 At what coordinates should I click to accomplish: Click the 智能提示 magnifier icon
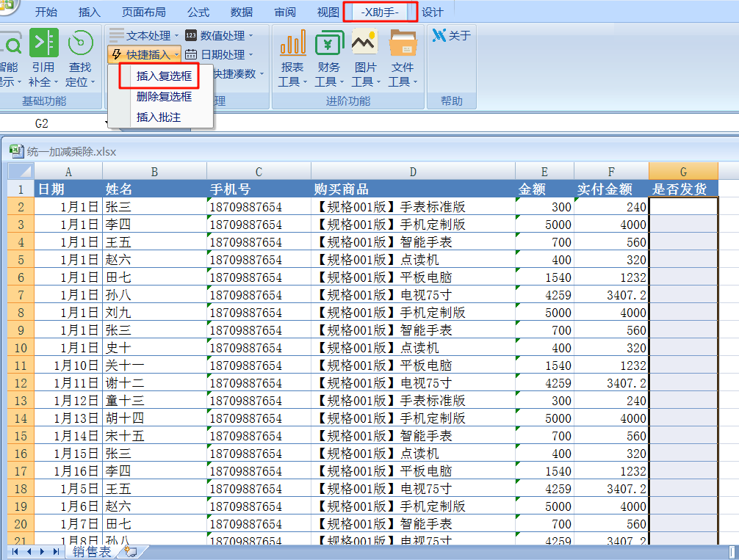(10, 44)
